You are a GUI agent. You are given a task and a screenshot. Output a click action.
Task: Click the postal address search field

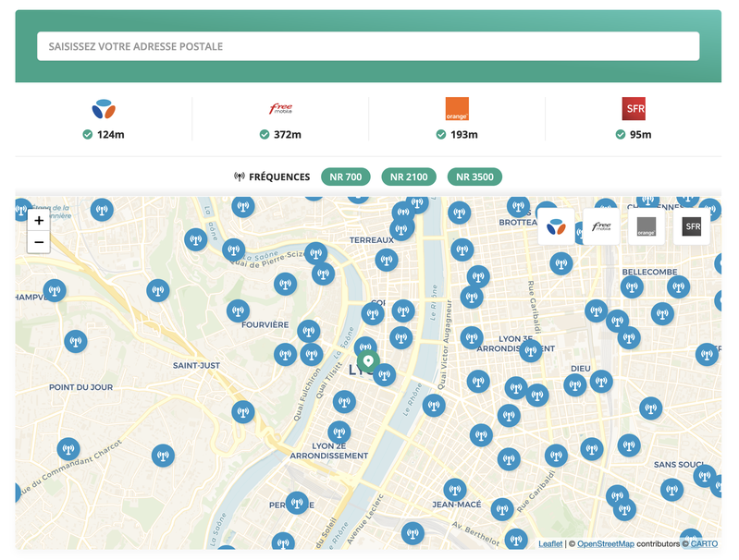click(x=368, y=46)
